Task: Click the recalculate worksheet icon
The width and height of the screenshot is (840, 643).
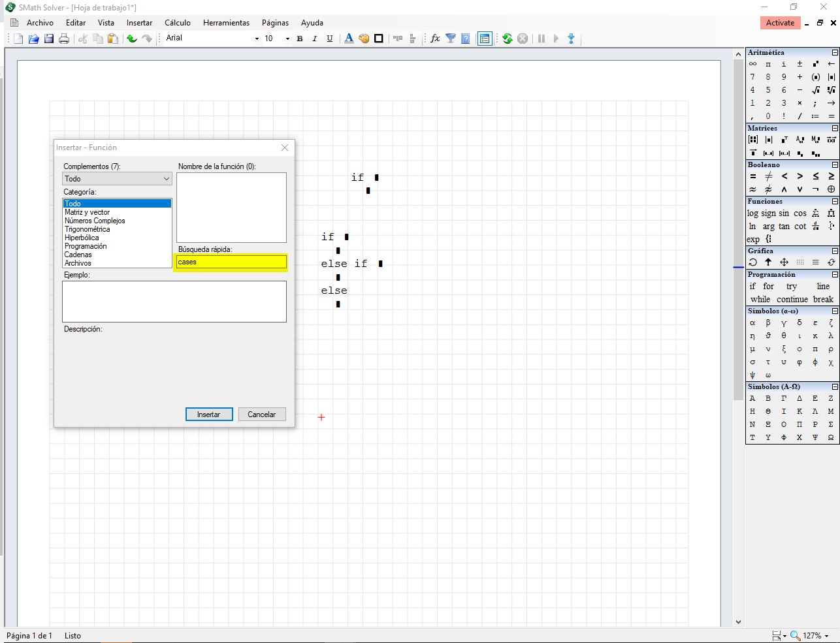Action: coord(508,39)
